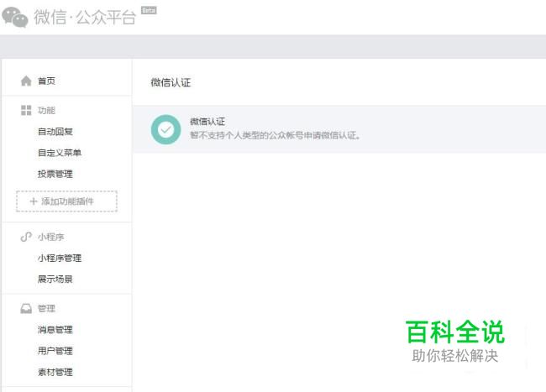Image resolution: width=546 pixels, height=392 pixels.
Task: Open the 微信·公众平台 title link
Action: (x=85, y=17)
